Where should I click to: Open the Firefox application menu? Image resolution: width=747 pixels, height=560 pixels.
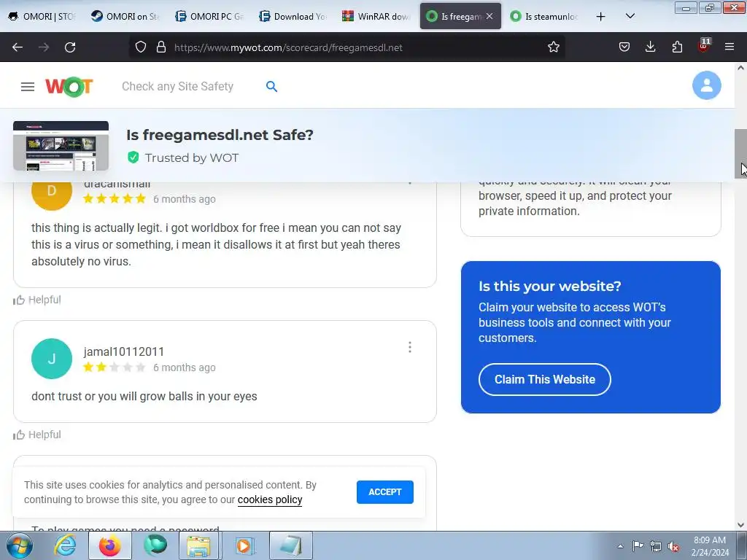(x=729, y=47)
